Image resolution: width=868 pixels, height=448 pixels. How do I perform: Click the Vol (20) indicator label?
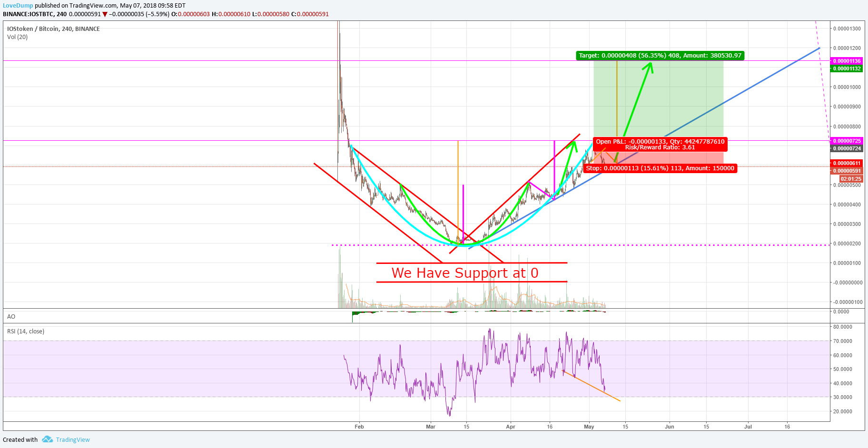[x=17, y=37]
